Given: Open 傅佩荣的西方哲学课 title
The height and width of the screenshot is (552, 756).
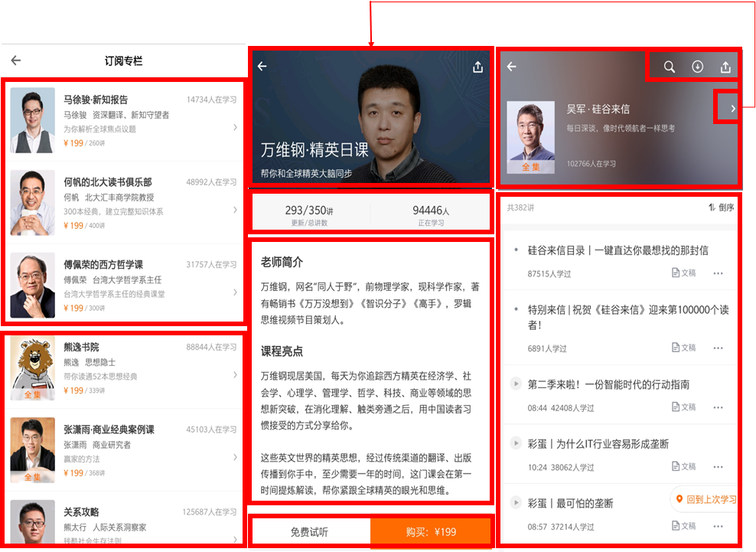Looking at the screenshot, I should pos(103,265).
